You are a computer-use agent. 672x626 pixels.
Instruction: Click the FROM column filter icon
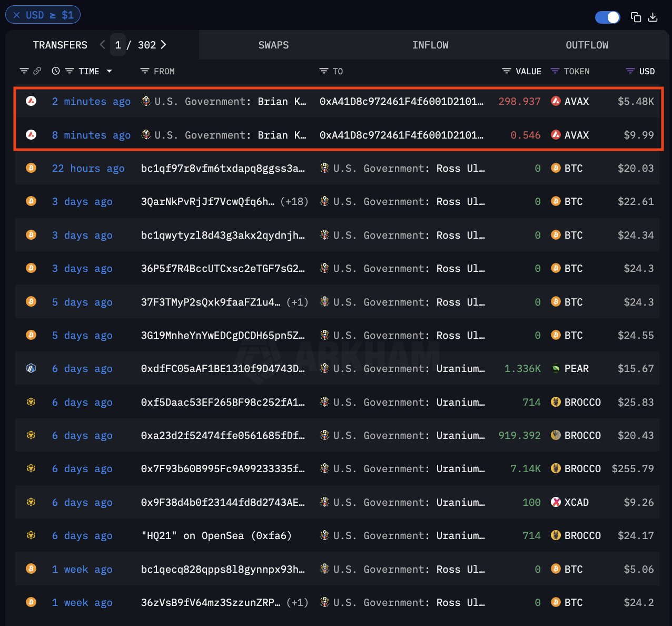pyautogui.click(x=145, y=71)
